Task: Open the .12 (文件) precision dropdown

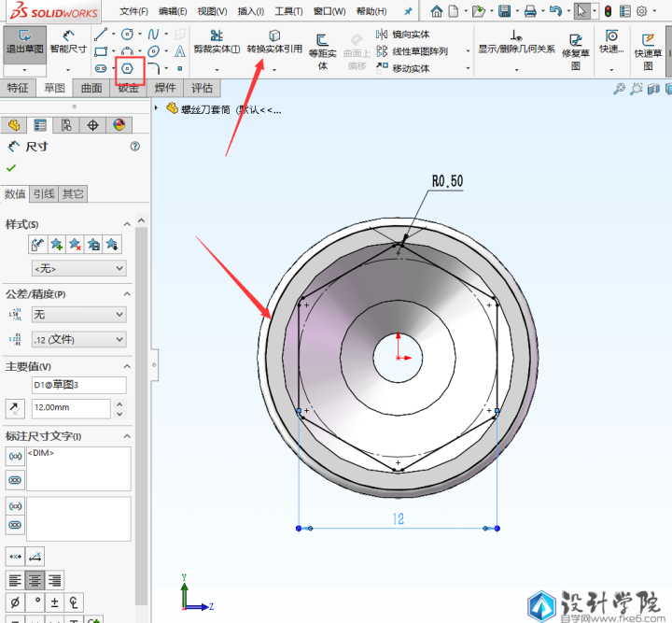Action: click(x=78, y=340)
